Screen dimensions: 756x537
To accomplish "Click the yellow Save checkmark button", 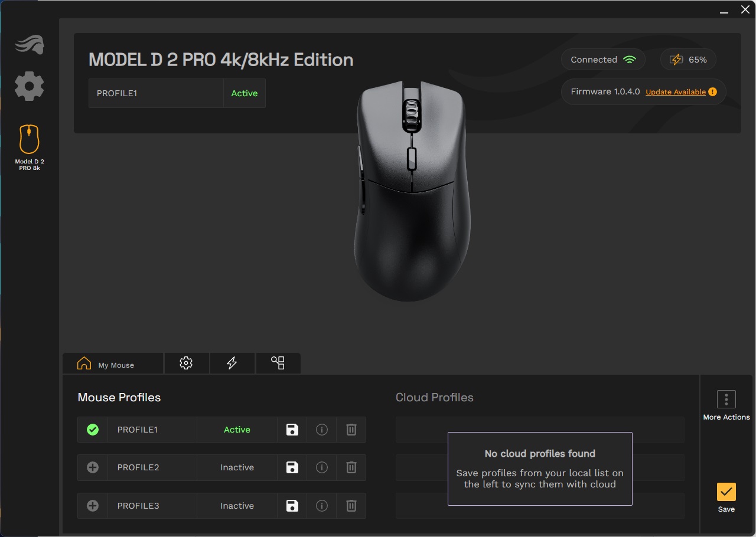I will [x=726, y=492].
